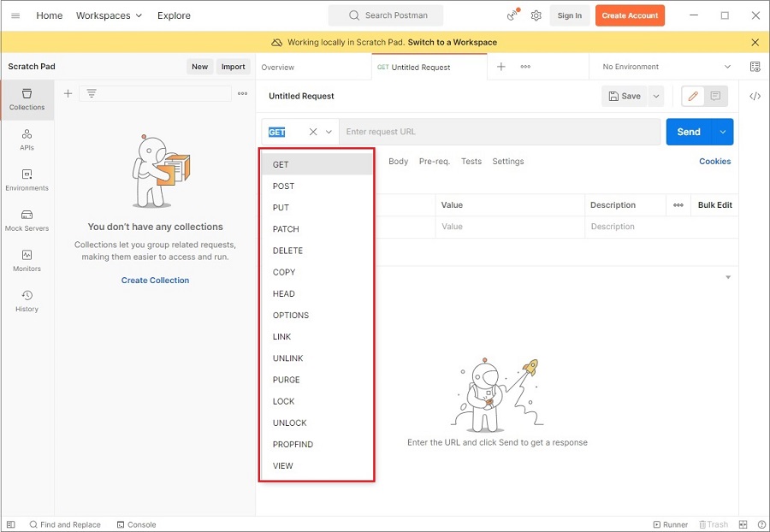This screenshot has width=770, height=532.
Task: Open the Mock Servers sidebar section
Action: tap(27, 221)
